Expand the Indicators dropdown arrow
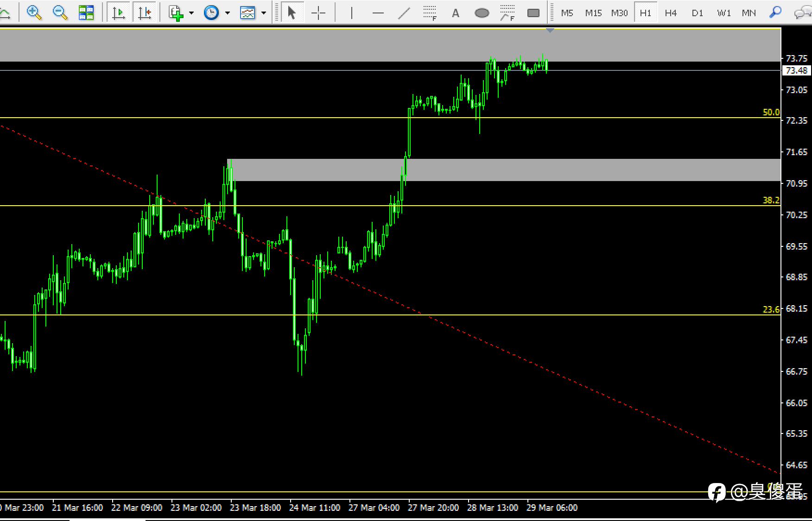Viewport: 812px width, 521px height. coord(191,13)
